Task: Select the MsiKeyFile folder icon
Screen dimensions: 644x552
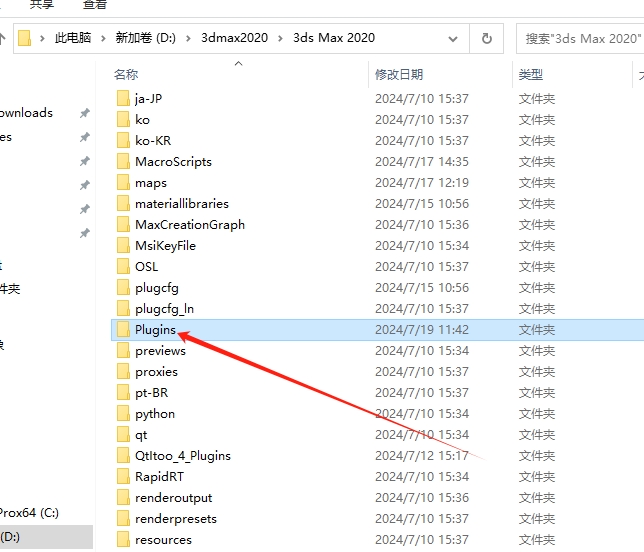Action: 123,246
